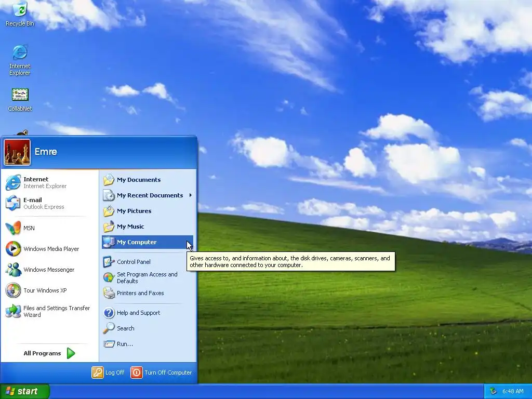Screen dimensions: 532x399
Task: Click Set Program Access and Defaults icon
Action: pos(109,277)
